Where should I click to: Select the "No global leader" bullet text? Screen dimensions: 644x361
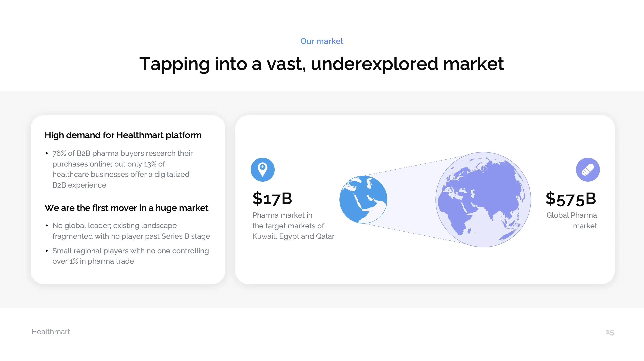[x=131, y=231]
